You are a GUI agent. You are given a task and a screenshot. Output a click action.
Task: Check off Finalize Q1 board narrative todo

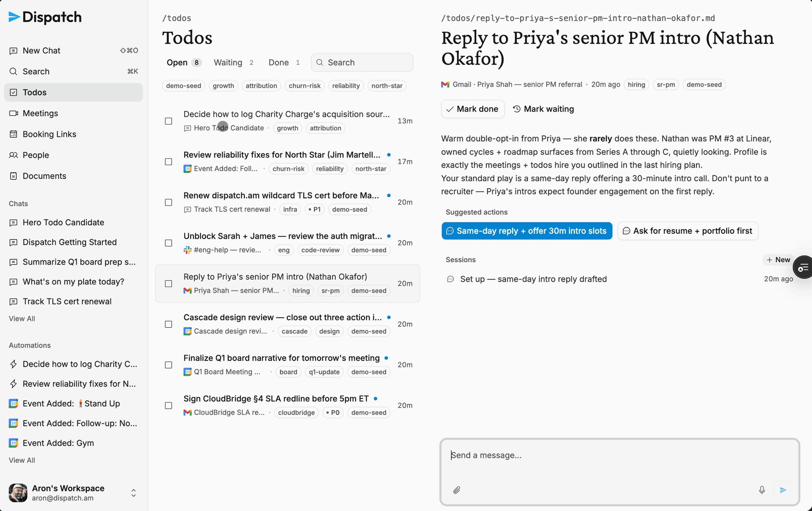click(168, 365)
